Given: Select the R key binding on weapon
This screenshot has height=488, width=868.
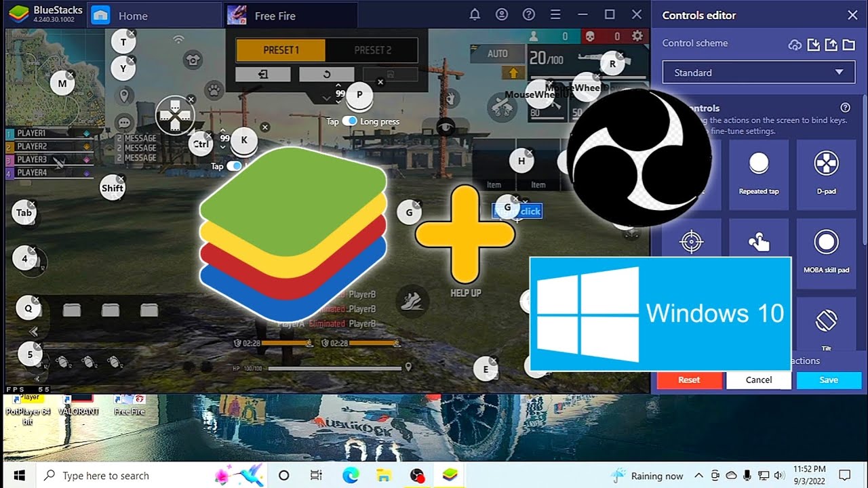Looking at the screenshot, I should (612, 64).
